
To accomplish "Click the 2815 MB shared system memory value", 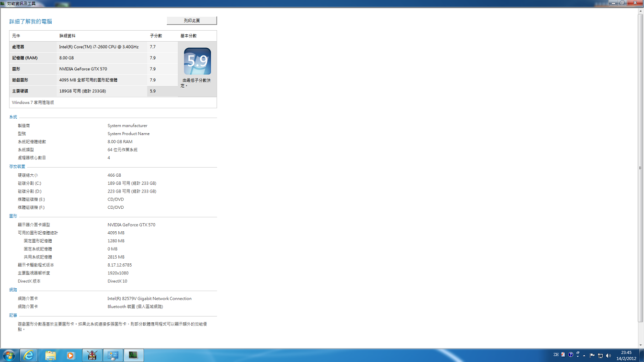I will 116,257.
